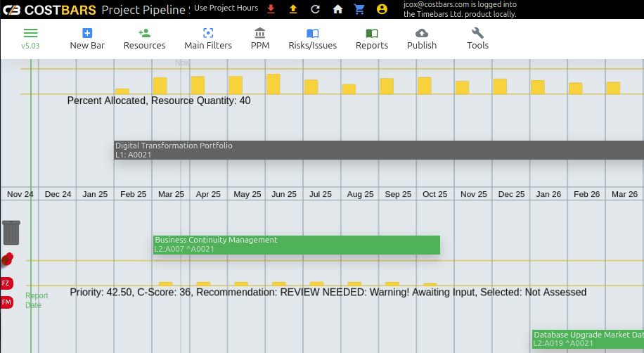Click the red FZ button
The height and width of the screenshot is (353, 644).
6,283
